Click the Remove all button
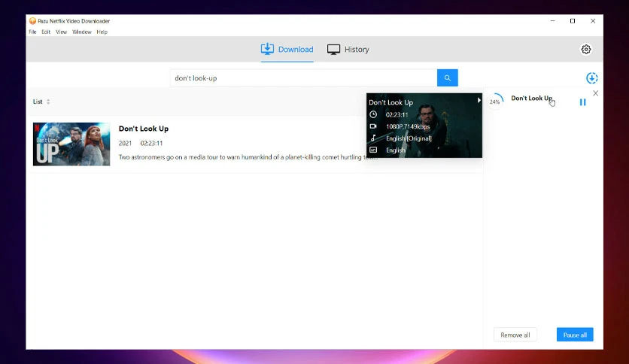This screenshot has width=629, height=364. coord(515,335)
